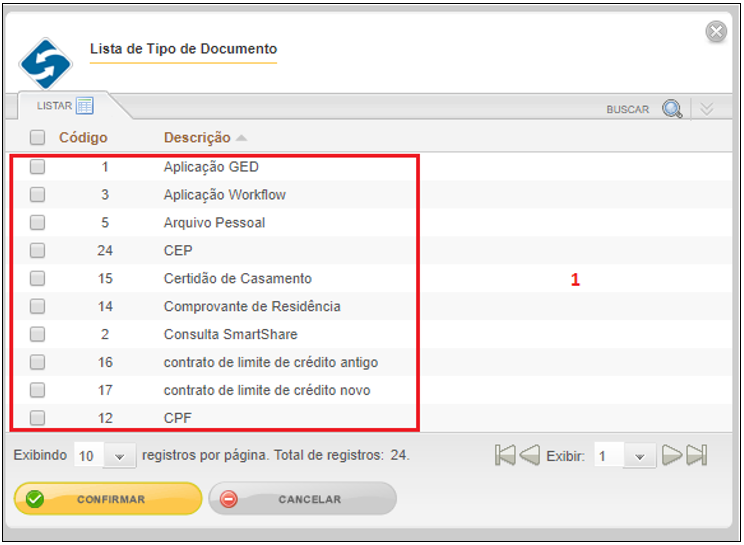The width and height of the screenshot is (744, 545).
Task: Select Certidão de Casamento description
Action: 238,278
